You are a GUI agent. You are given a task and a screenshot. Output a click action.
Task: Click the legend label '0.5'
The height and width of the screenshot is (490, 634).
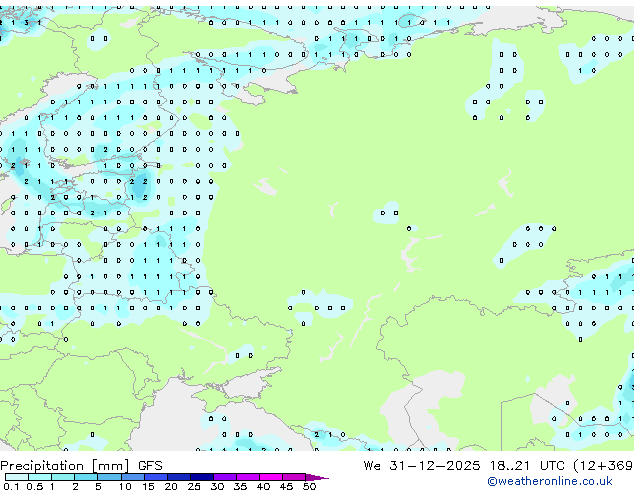[34, 486]
